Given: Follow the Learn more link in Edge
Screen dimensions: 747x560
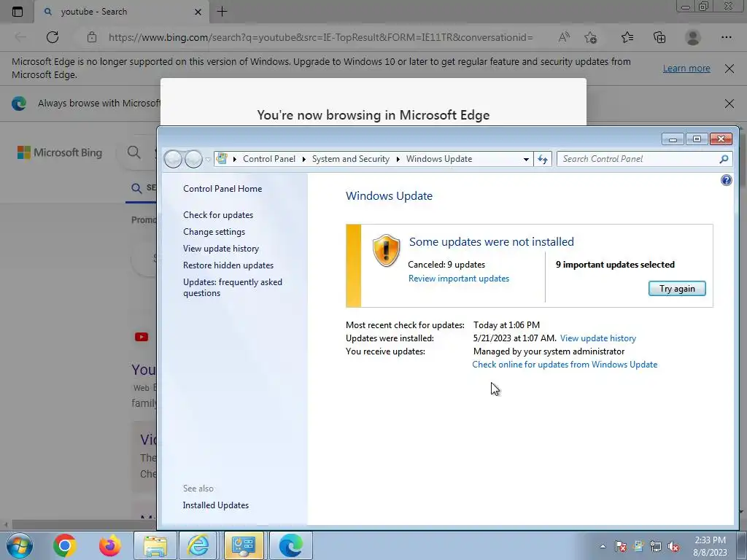Looking at the screenshot, I should pyautogui.click(x=686, y=68).
